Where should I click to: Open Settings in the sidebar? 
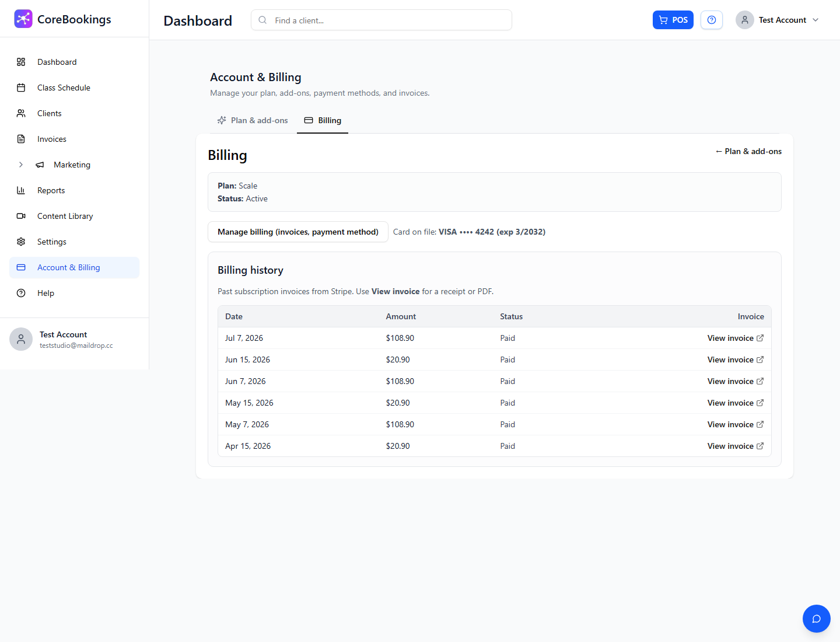[74, 242]
